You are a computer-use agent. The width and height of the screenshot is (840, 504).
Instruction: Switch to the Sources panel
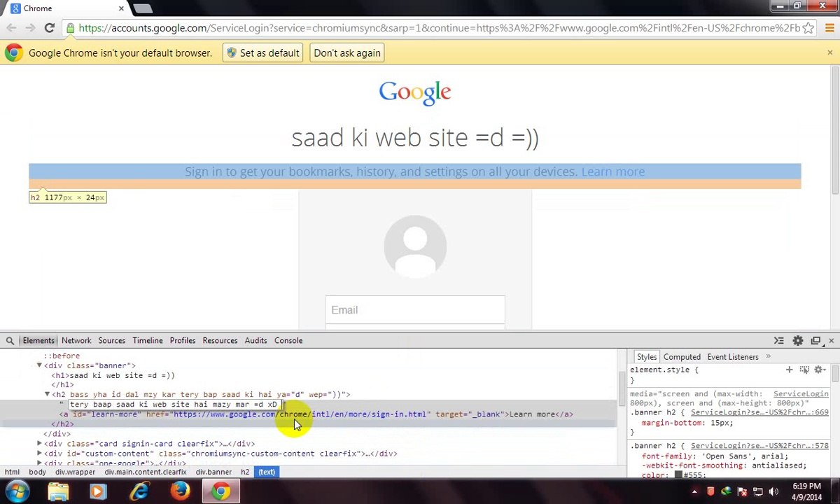pos(111,341)
